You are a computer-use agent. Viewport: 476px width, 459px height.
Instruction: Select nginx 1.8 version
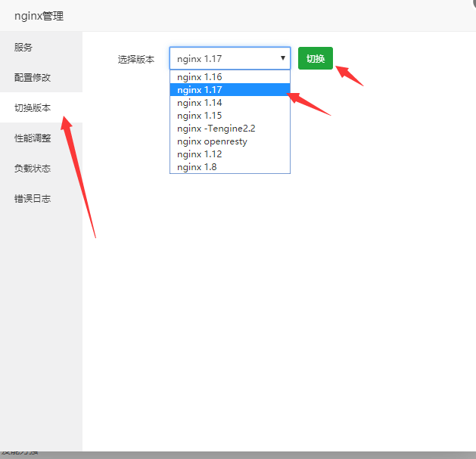230,167
